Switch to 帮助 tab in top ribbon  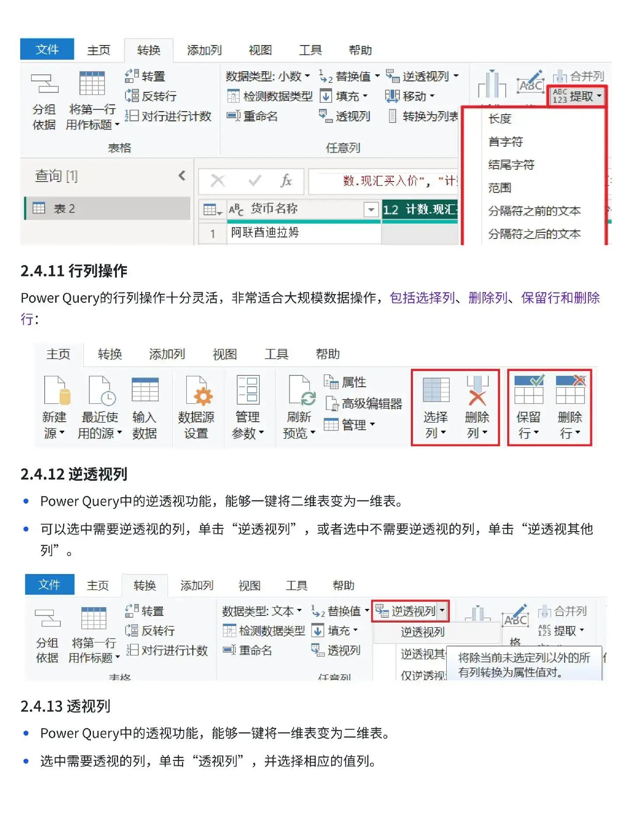point(360,50)
